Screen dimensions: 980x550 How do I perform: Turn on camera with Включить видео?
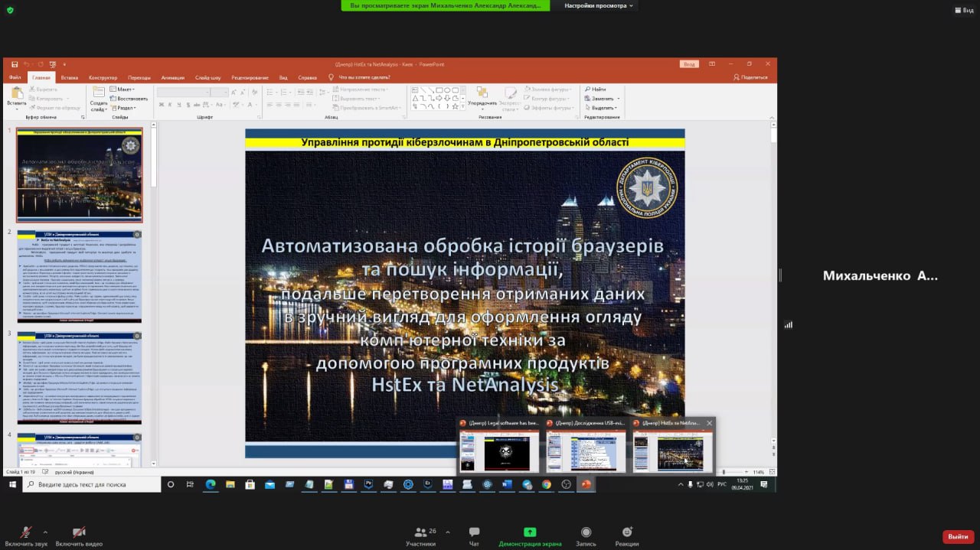click(79, 535)
